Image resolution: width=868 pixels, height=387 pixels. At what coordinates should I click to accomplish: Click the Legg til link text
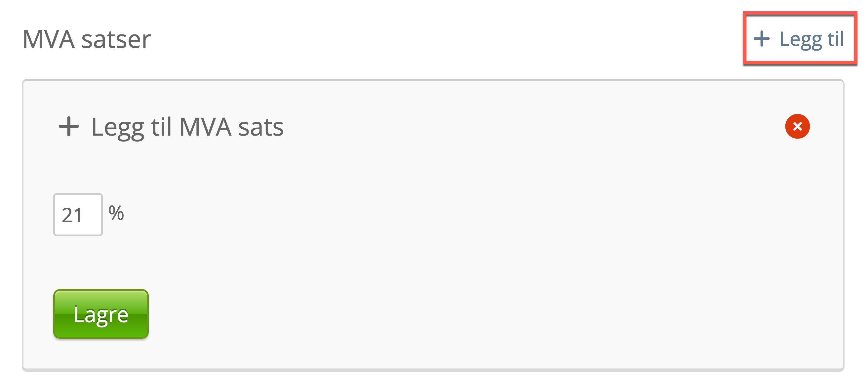[x=811, y=39]
